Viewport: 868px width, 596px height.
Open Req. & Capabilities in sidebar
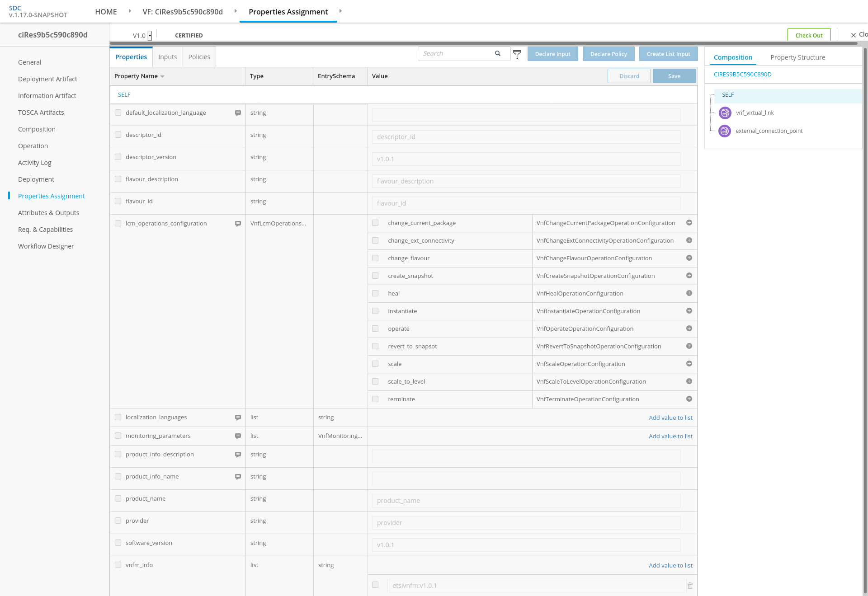pos(45,230)
